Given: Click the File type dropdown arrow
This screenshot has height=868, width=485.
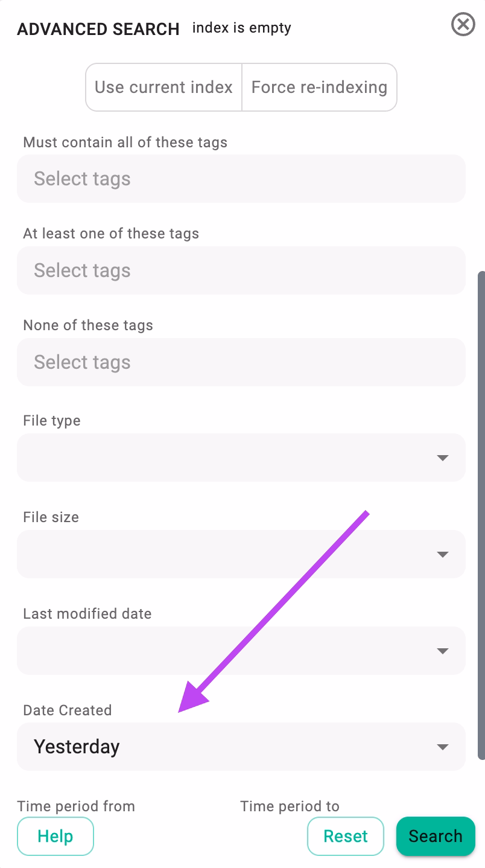Looking at the screenshot, I should [x=443, y=458].
